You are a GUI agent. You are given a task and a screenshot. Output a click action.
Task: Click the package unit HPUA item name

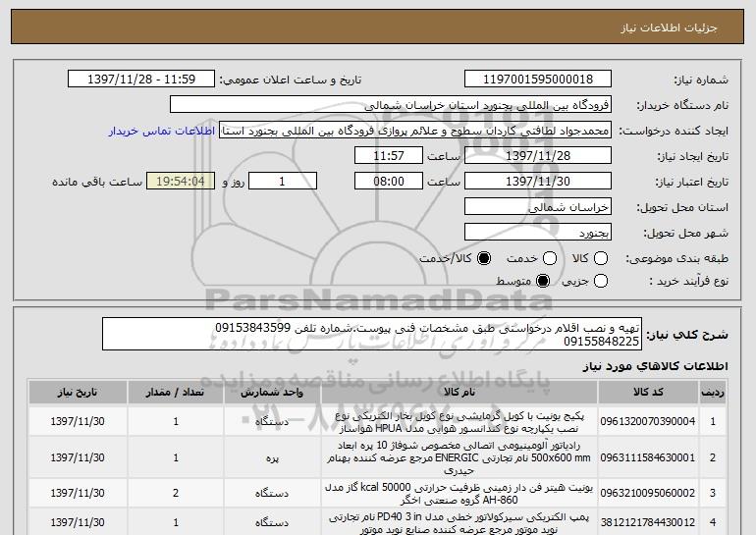pyautogui.click(x=459, y=422)
